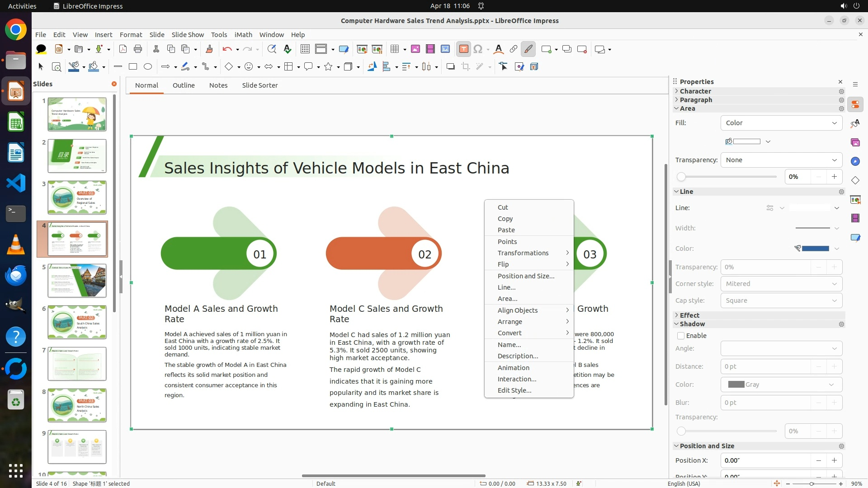868x488 pixels.
Task: Click the Insert Special Character omega icon
Action: click(x=478, y=49)
